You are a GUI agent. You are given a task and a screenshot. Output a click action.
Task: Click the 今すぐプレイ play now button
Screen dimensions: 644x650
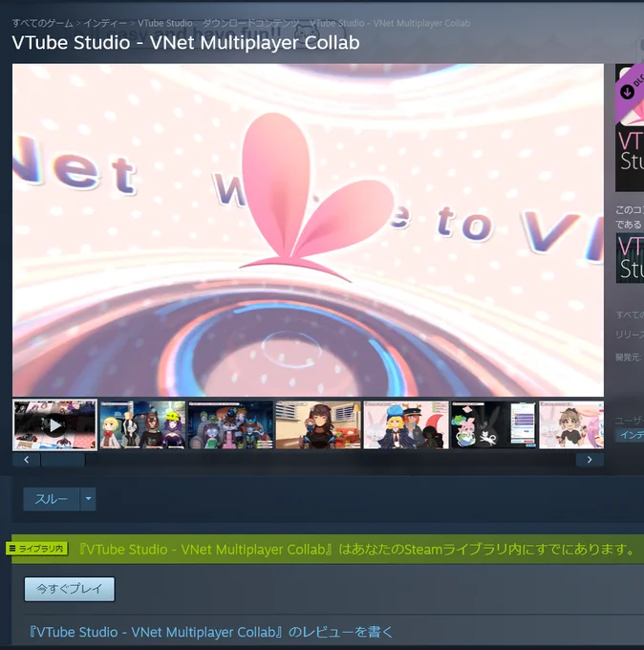click(70, 589)
